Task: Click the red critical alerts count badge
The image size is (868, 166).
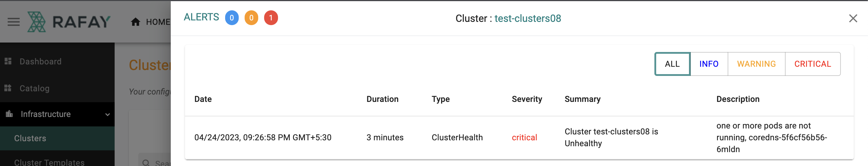Action: click(x=271, y=18)
